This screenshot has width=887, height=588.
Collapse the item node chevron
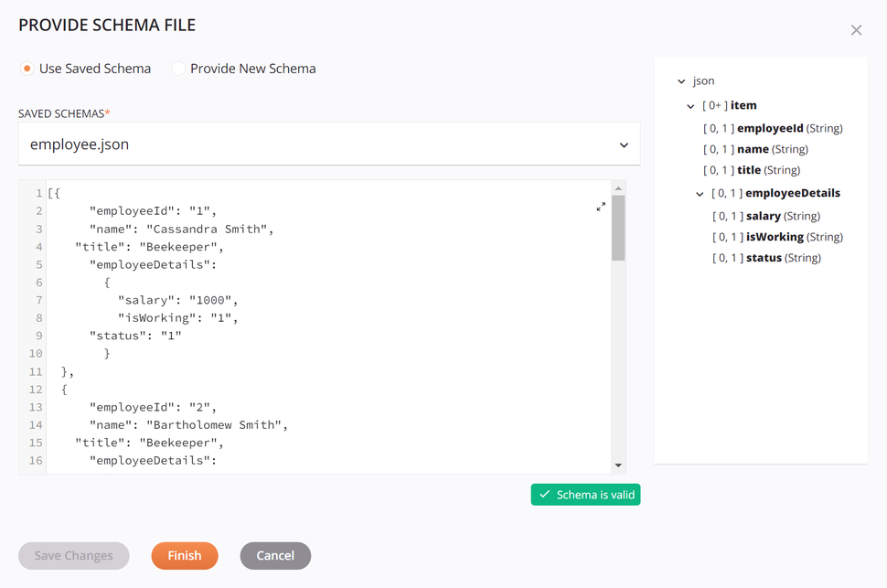[690, 106]
